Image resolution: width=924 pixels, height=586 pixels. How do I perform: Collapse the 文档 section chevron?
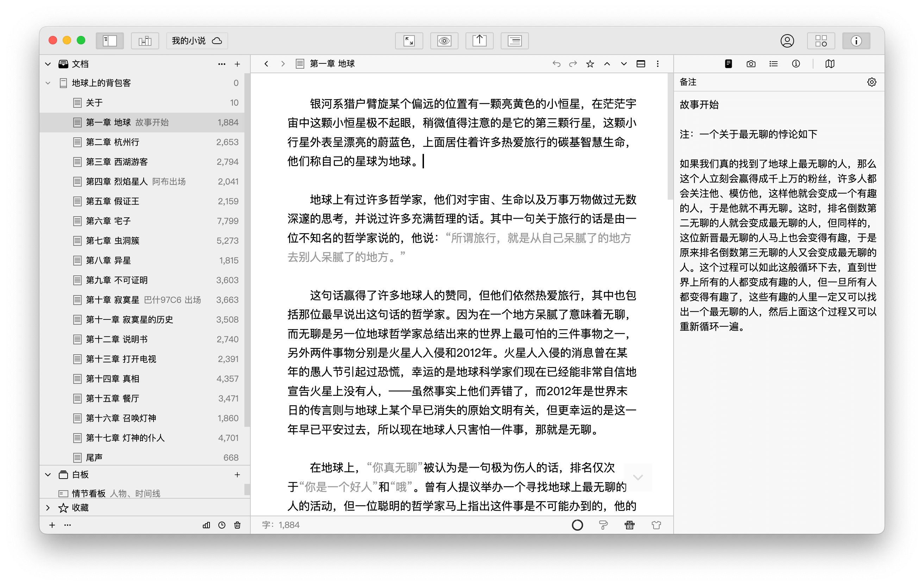click(x=48, y=64)
